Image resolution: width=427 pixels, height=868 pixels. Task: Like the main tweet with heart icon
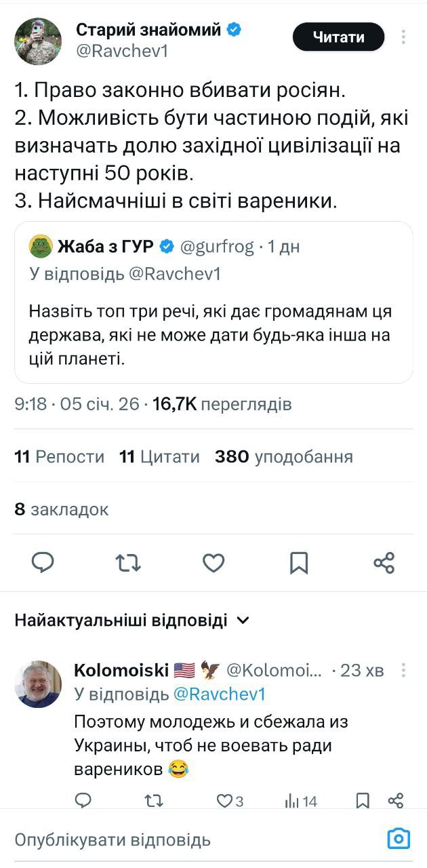[x=213, y=562]
